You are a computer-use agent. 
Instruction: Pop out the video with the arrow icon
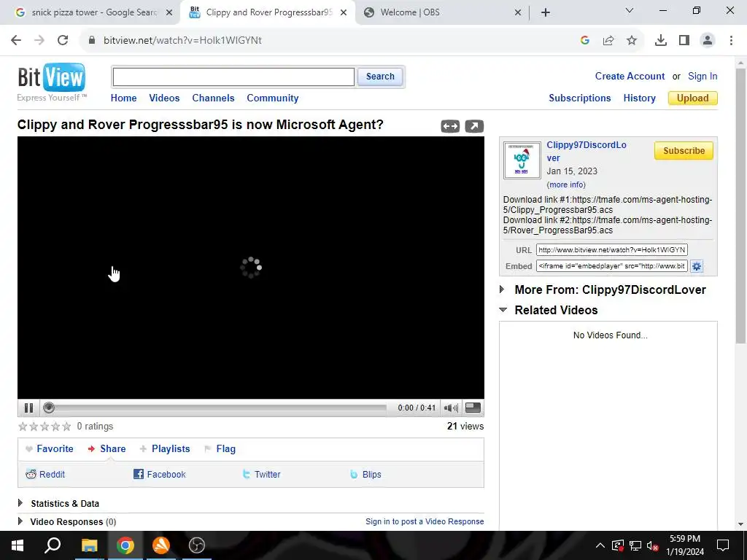tap(474, 126)
